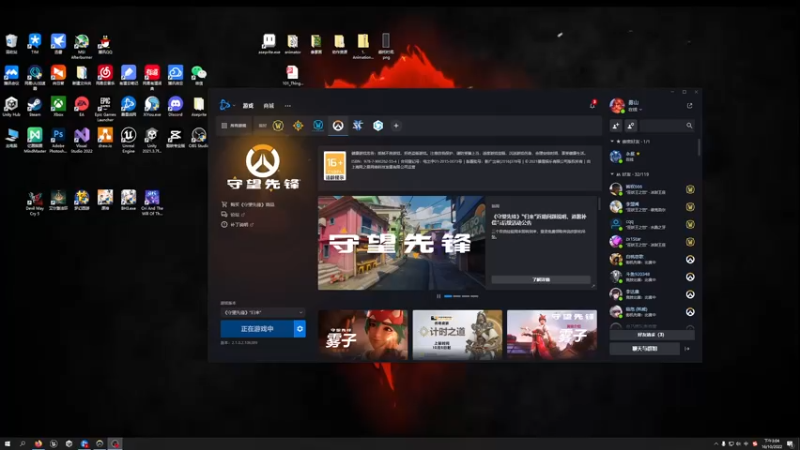Collapse the social panel arrow

click(687, 348)
